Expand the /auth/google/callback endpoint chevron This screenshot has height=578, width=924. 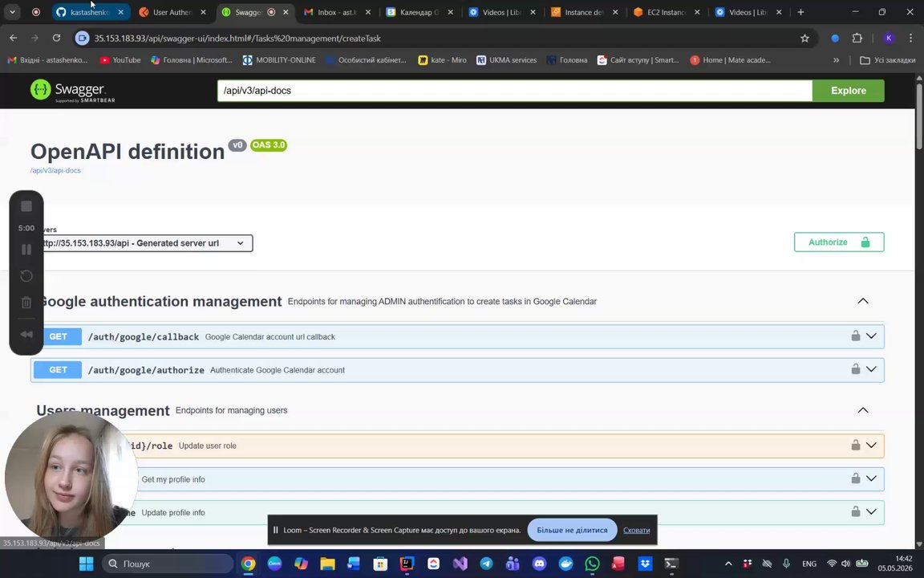[871, 336]
